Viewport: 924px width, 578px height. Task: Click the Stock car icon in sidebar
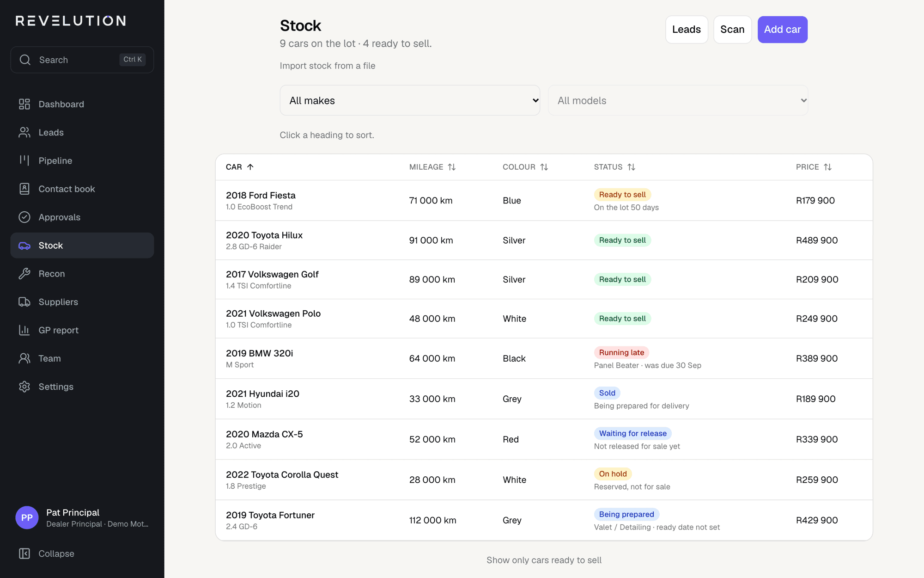click(x=24, y=246)
